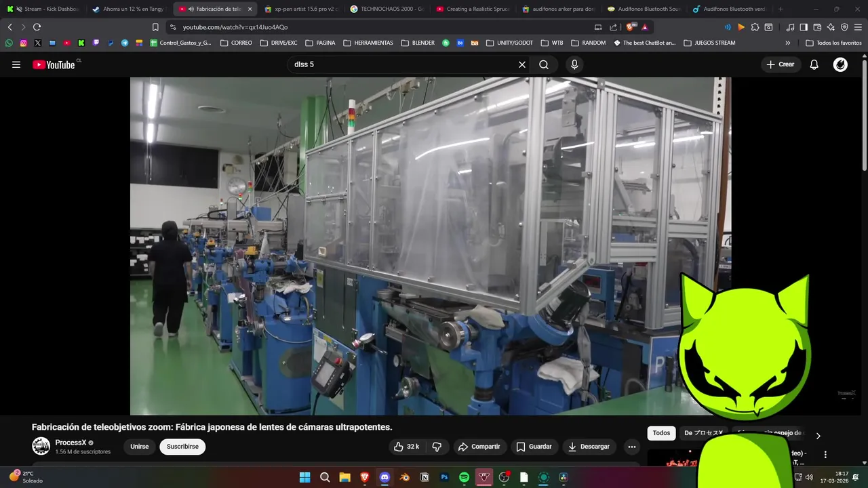868x488 pixels.
Task: Open the Twitch bookmark icon
Action: point(96,43)
